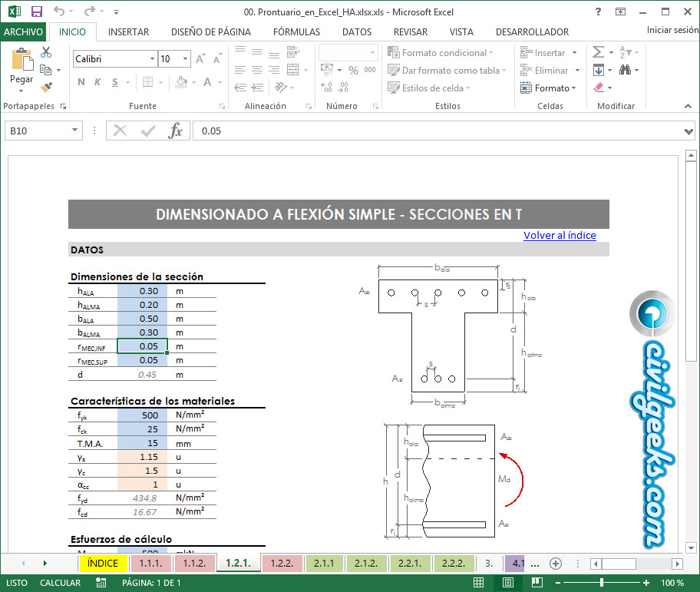Open the FÓRMULAS ribbon tab
This screenshot has height=592, width=700.
296,32
